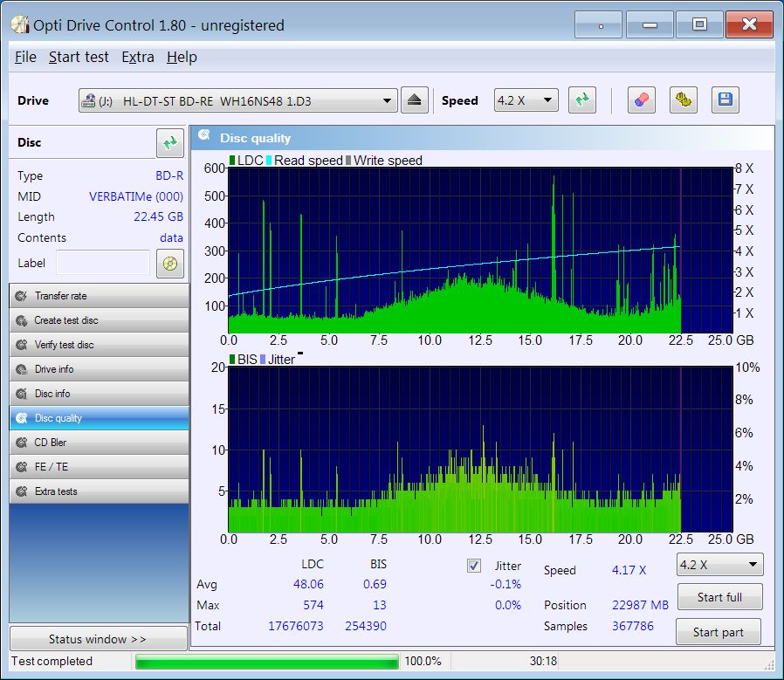Click the eraser icon to erase disc
This screenshot has width=784, height=680.
(641, 100)
